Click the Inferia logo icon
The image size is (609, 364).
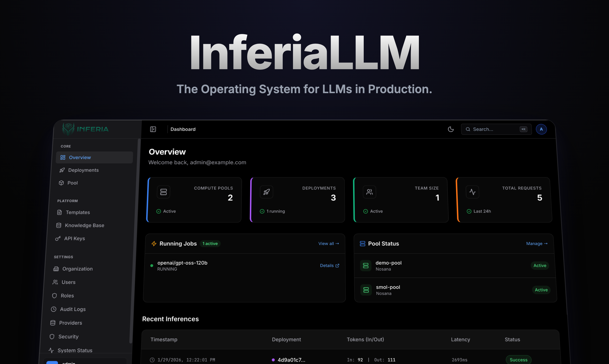click(x=68, y=129)
